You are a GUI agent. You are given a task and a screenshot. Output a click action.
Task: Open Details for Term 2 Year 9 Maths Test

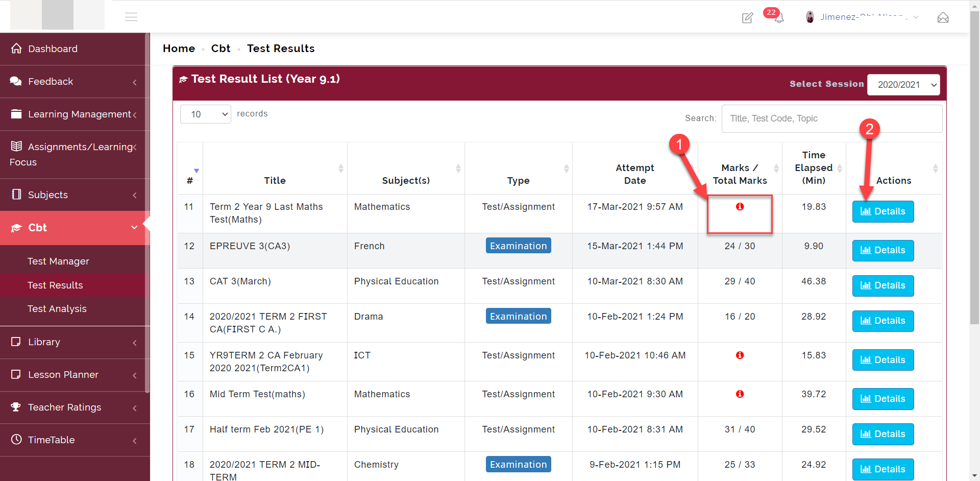click(883, 211)
